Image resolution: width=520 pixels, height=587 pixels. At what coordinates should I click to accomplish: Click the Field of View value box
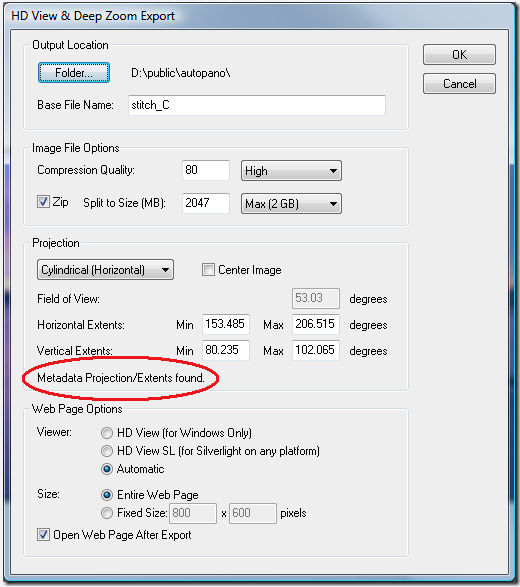(x=316, y=298)
